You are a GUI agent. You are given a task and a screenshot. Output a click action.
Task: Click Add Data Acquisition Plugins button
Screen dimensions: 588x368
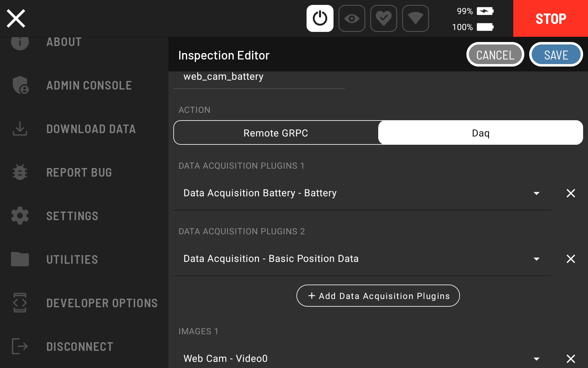[x=378, y=296]
